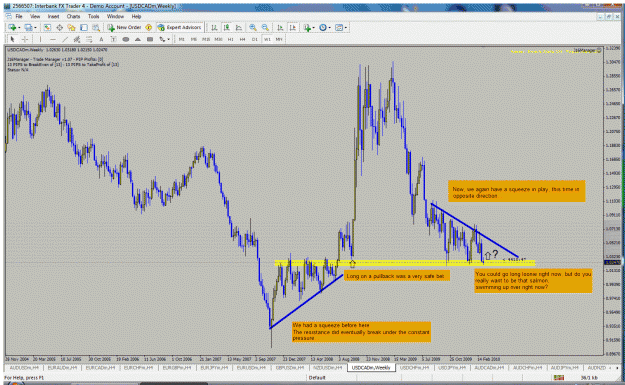Open the Insert menu
The width and height of the screenshot is (625, 385).
[53, 16]
